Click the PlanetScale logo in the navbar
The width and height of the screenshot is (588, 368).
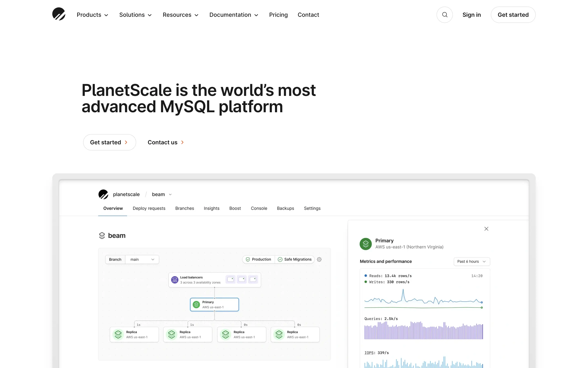coord(59,14)
